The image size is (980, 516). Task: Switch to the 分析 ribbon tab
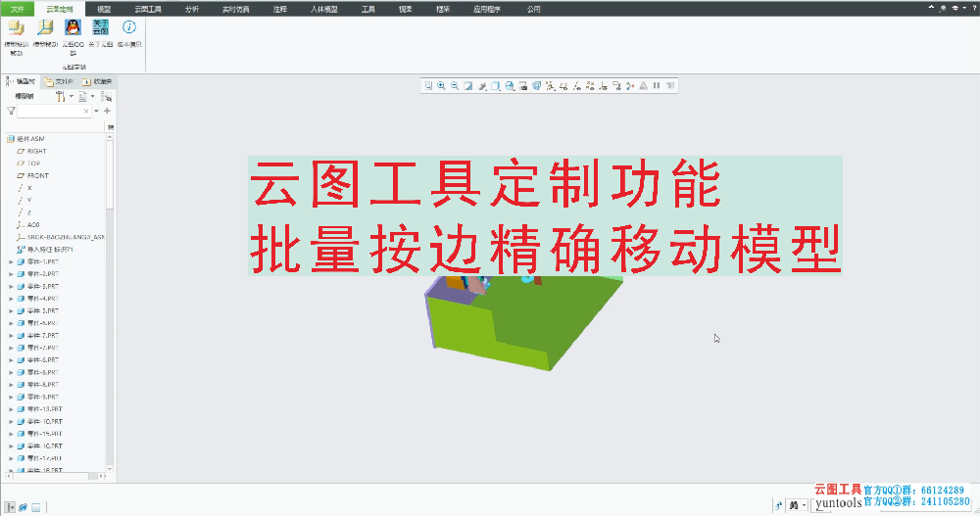point(192,9)
